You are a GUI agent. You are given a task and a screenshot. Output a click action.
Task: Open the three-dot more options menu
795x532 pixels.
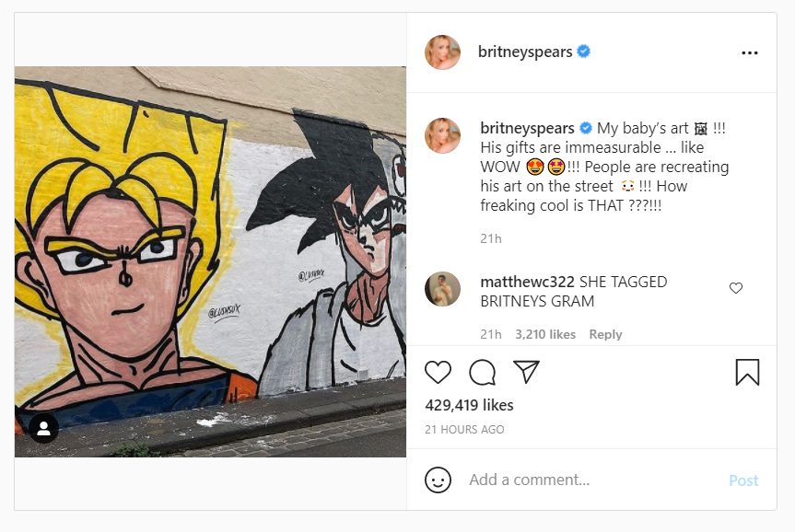749,52
